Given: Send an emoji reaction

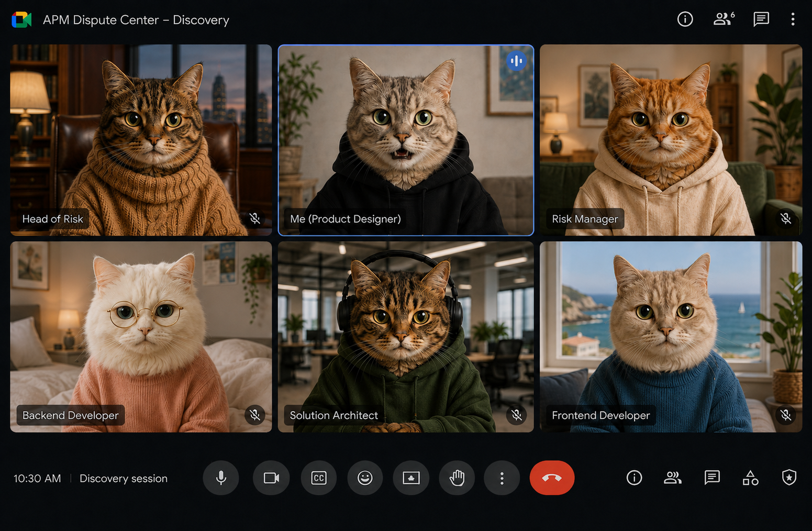Looking at the screenshot, I should click(x=365, y=478).
